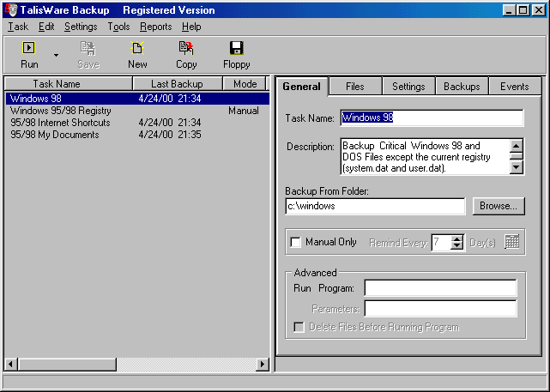Image resolution: width=550 pixels, height=392 pixels.
Task: Click the Description scrollbar thumb
Action: tap(517, 156)
